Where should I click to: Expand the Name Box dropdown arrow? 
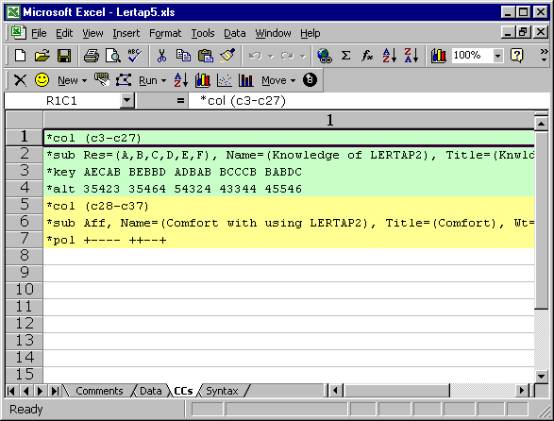pyautogui.click(x=127, y=101)
